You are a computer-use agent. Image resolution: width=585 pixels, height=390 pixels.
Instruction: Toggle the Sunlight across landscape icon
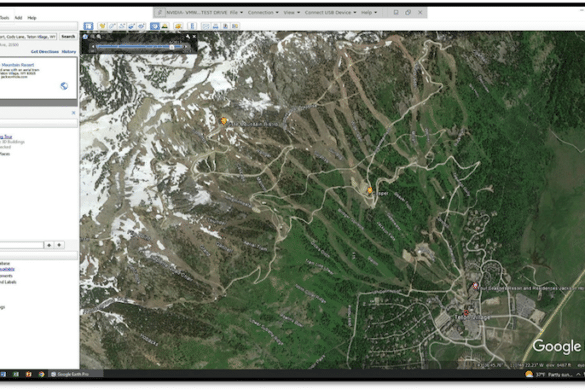point(165,26)
